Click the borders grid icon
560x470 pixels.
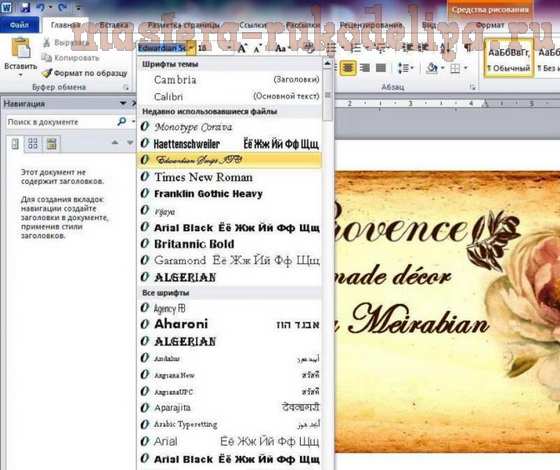click(455, 68)
